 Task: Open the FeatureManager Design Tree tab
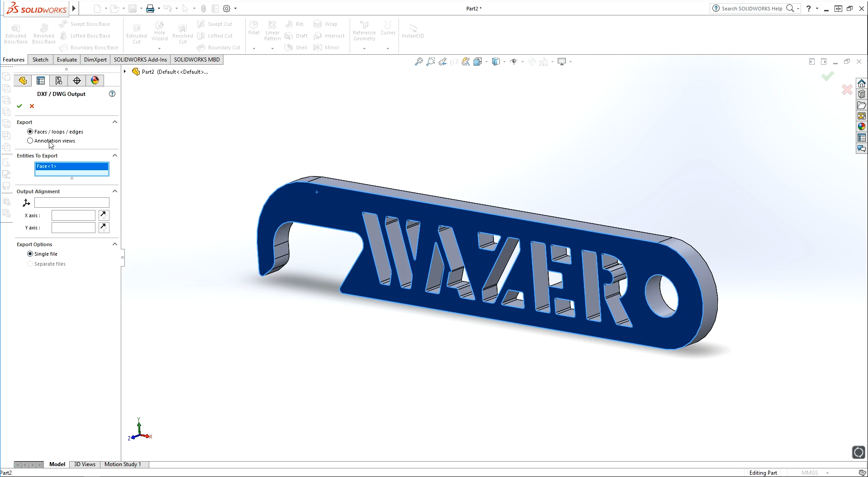pos(23,81)
